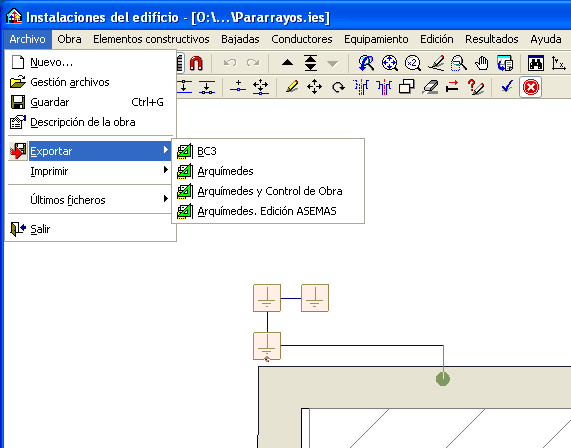Click the zoom x2 magnifier icon

pos(413,63)
